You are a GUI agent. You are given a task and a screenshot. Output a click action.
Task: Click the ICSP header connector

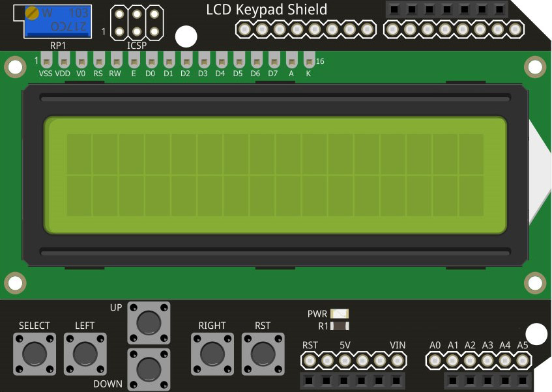pos(137,22)
